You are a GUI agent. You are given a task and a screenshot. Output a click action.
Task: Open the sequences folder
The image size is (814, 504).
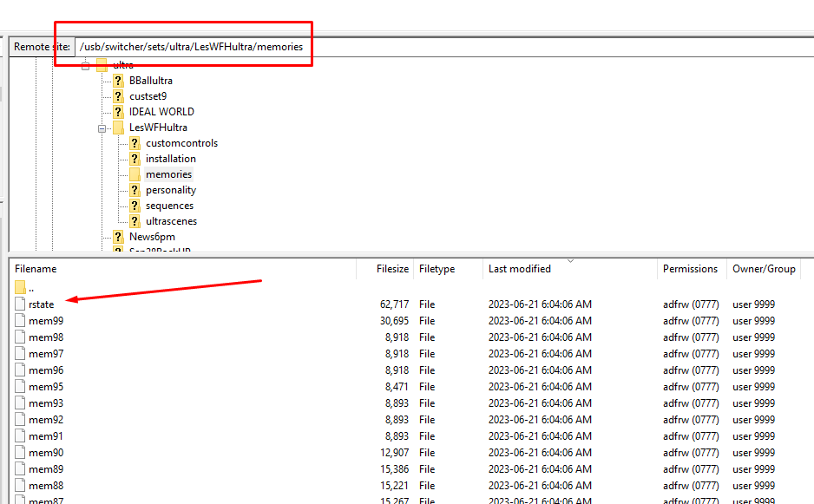click(169, 205)
